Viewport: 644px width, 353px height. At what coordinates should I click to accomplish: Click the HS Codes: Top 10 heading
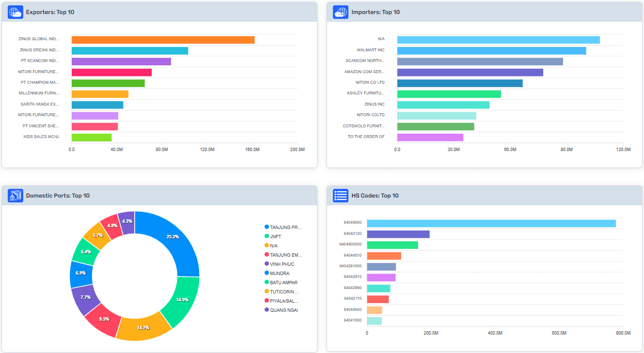click(x=375, y=196)
